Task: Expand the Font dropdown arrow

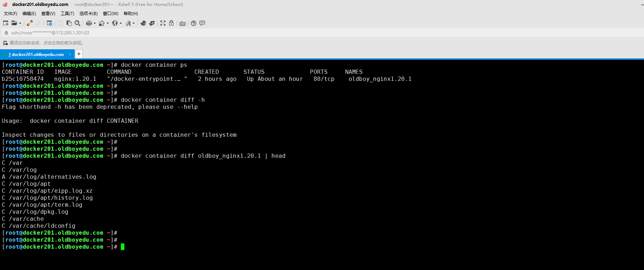Action: click(x=133, y=23)
